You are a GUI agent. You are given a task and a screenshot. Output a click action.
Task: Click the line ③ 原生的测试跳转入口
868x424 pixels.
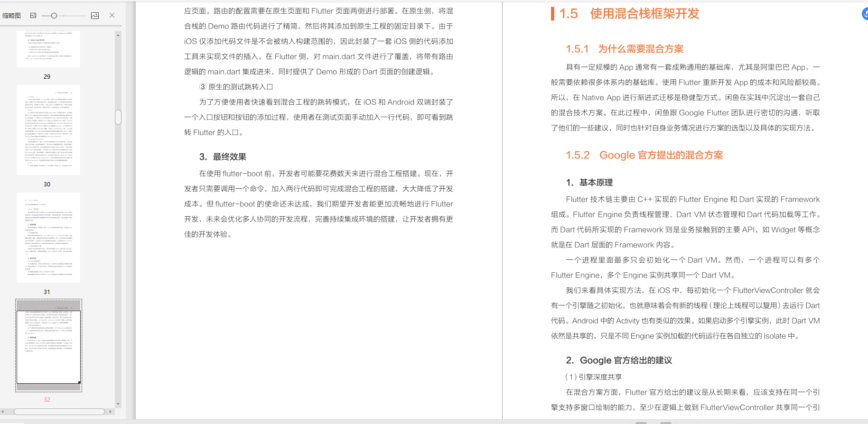(x=236, y=87)
